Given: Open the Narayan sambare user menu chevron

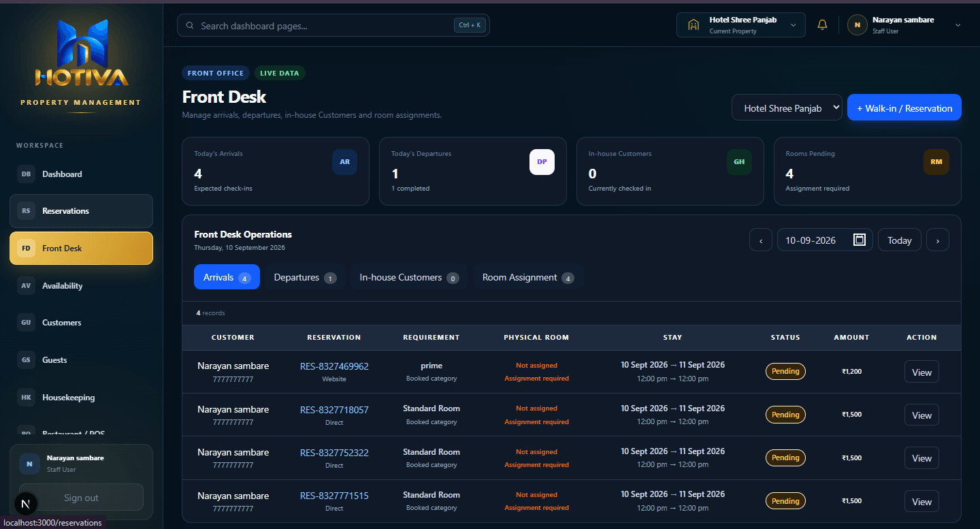Looking at the screenshot, I should tap(958, 25).
